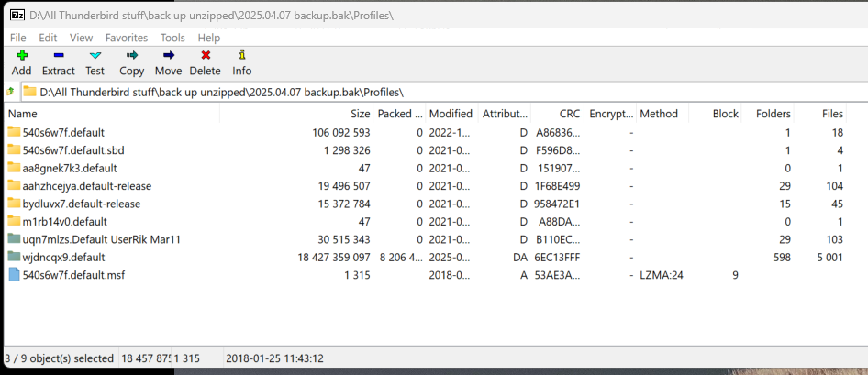868x375 pixels.
Task: Click the Delete toolbar icon
Action: pos(206,56)
